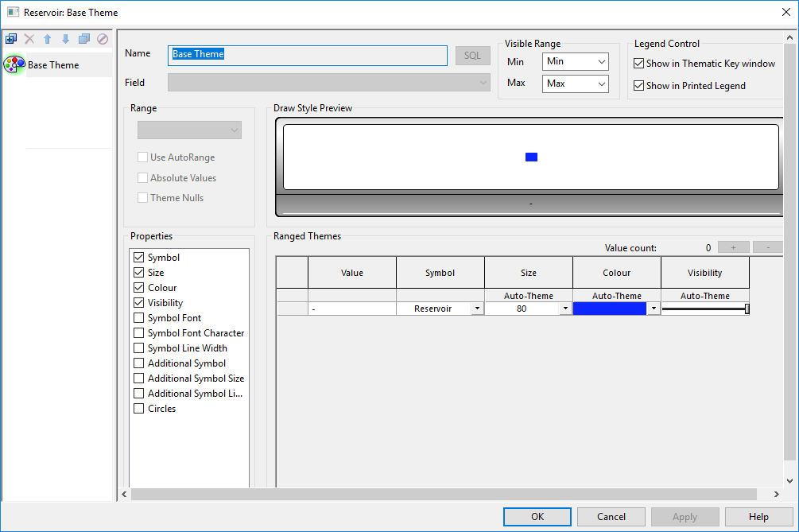This screenshot has width=799, height=532.
Task: Increase value count with the plus button
Action: (733, 247)
